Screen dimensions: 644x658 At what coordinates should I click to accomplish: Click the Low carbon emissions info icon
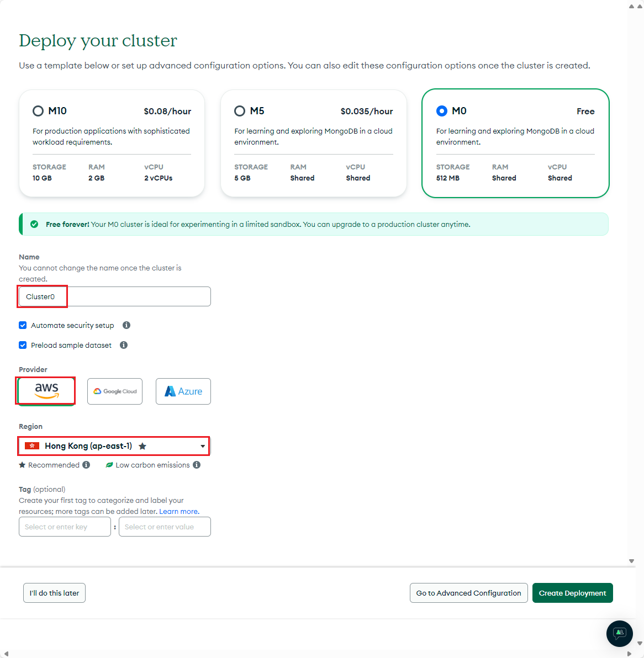pos(197,465)
